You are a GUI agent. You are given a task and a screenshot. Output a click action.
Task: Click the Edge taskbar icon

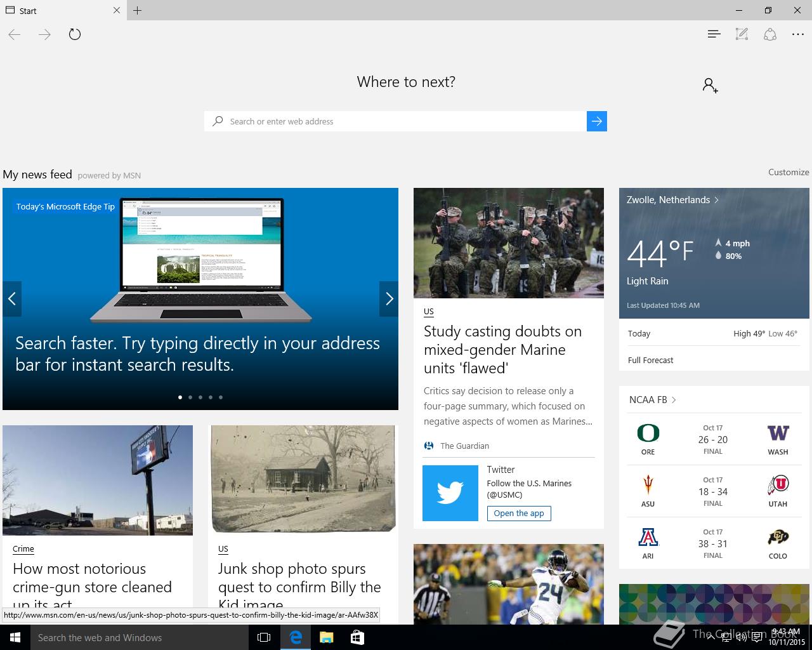[296, 637]
